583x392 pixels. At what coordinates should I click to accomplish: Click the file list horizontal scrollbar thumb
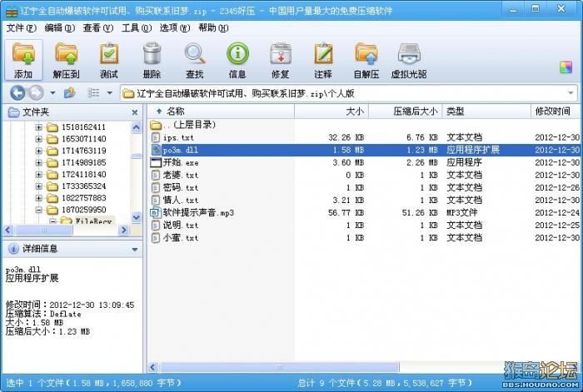pos(280,368)
